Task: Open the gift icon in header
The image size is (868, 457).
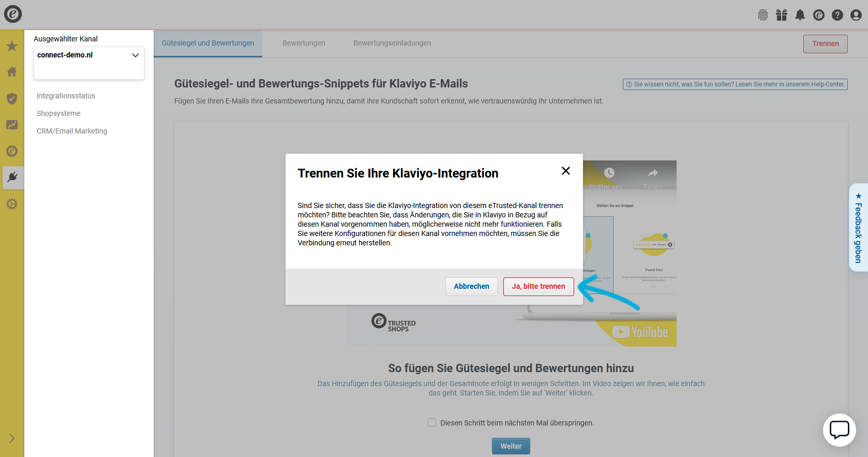Action: pyautogui.click(x=782, y=15)
